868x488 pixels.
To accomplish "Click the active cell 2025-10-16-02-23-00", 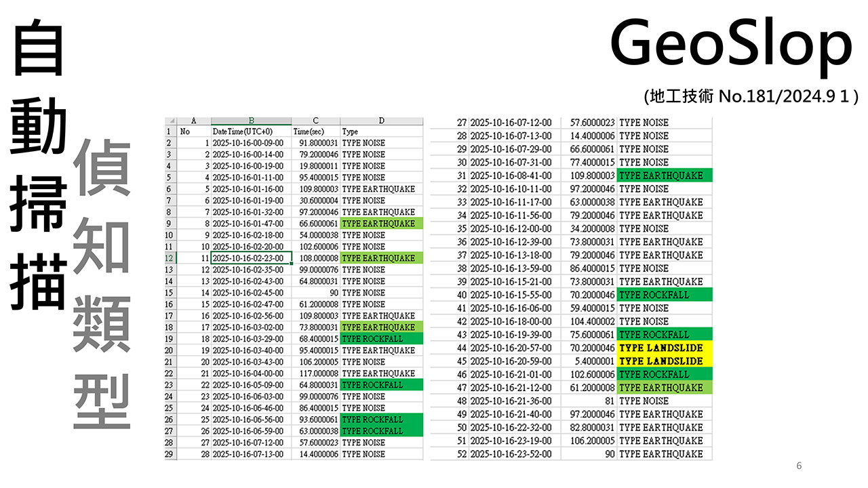I will 251,258.
